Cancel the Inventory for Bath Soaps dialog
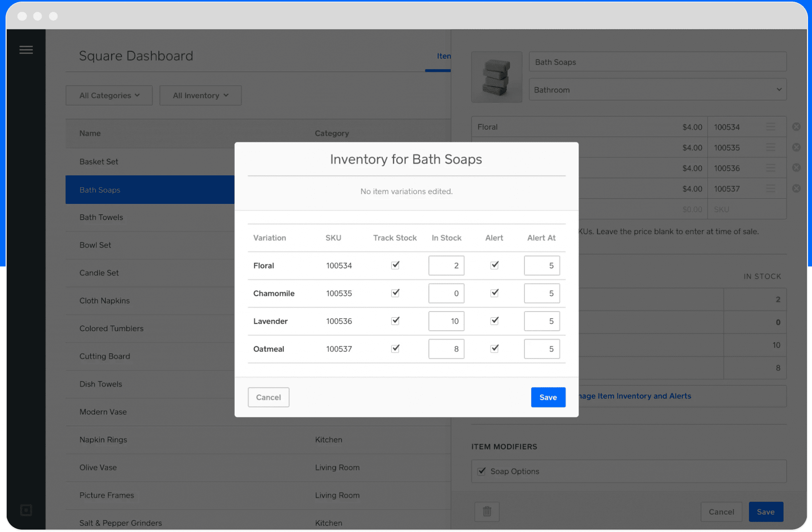This screenshot has width=812, height=532. tap(268, 397)
